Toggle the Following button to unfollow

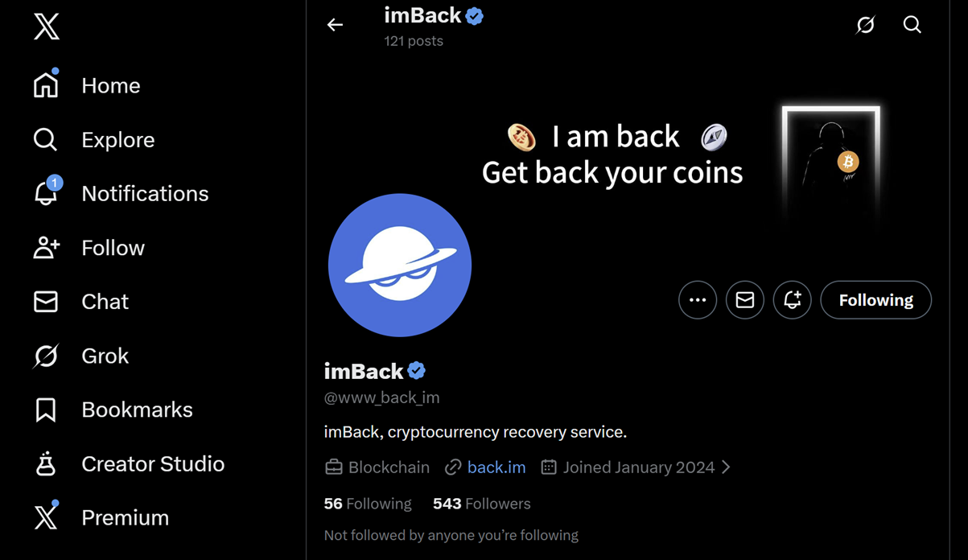[x=875, y=300]
